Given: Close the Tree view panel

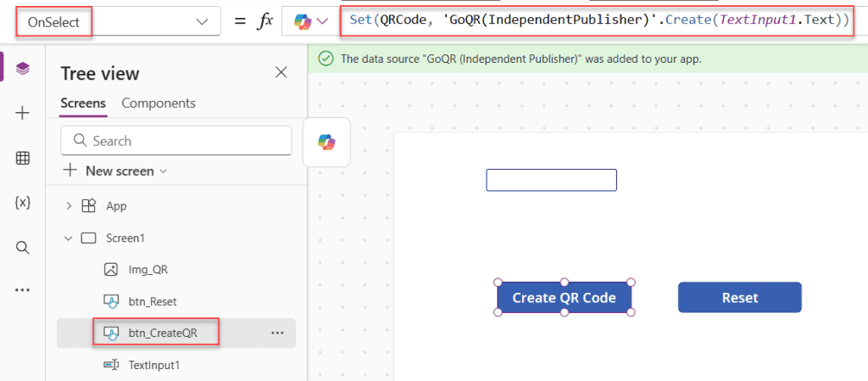Looking at the screenshot, I should coord(281,72).
